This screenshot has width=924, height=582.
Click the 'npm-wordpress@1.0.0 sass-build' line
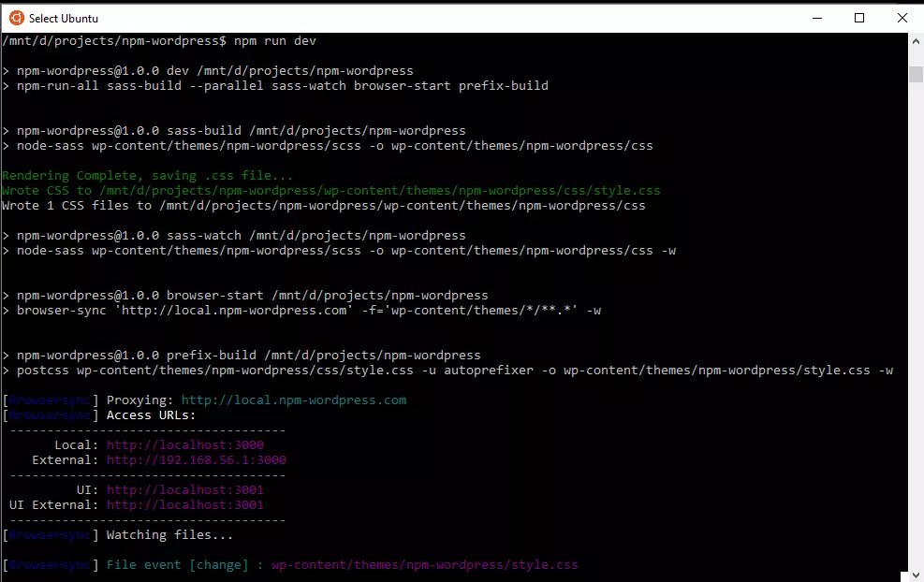pyautogui.click(x=234, y=131)
